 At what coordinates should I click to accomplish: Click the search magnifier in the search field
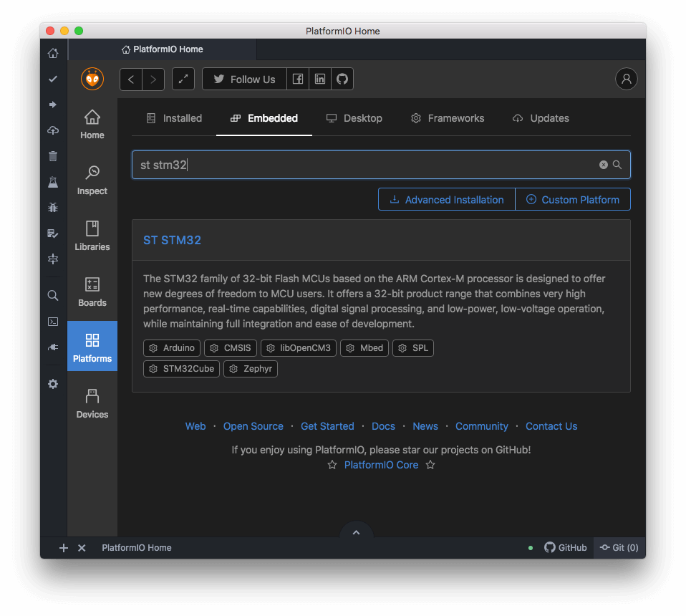tap(617, 165)
